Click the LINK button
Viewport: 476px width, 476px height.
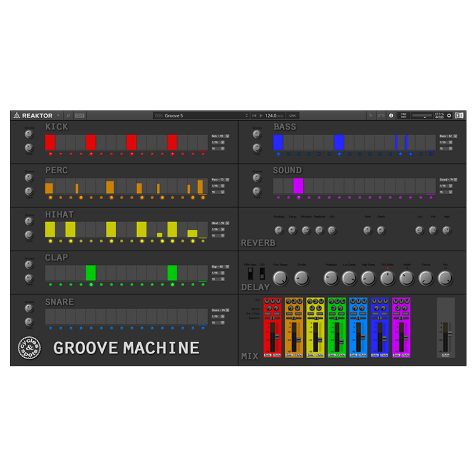pos(292,115)
